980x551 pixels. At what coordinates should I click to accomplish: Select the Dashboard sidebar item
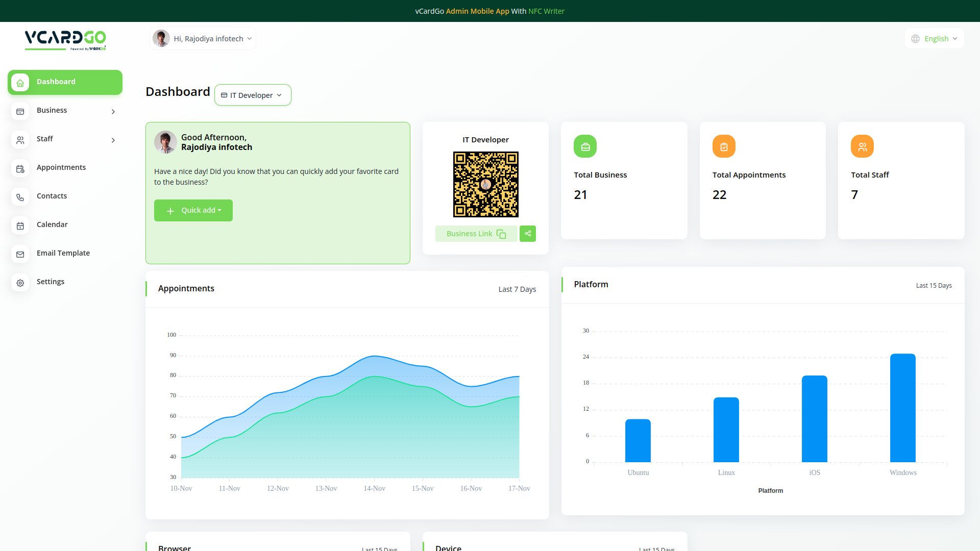(x=65, y=82)
